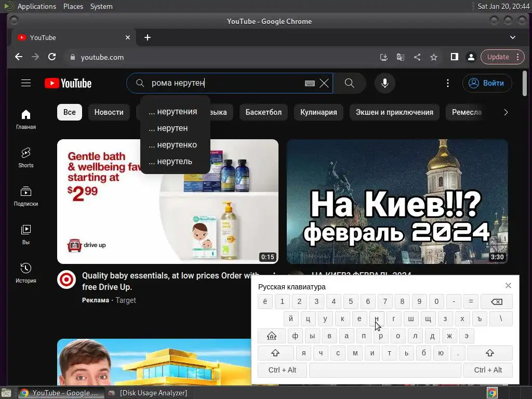This screenshot has height=399, width=532.
Task: Click the space bar on virtual keyboard
Action: coord(385,370)
